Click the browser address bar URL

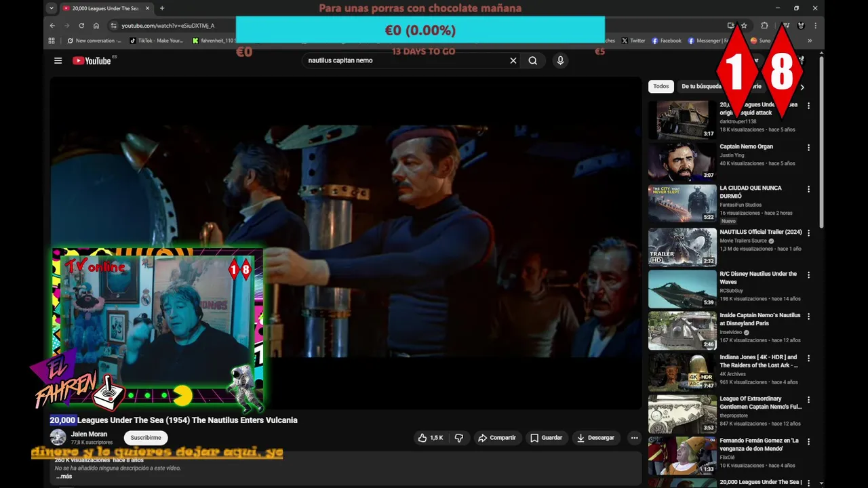pos(168,25)
